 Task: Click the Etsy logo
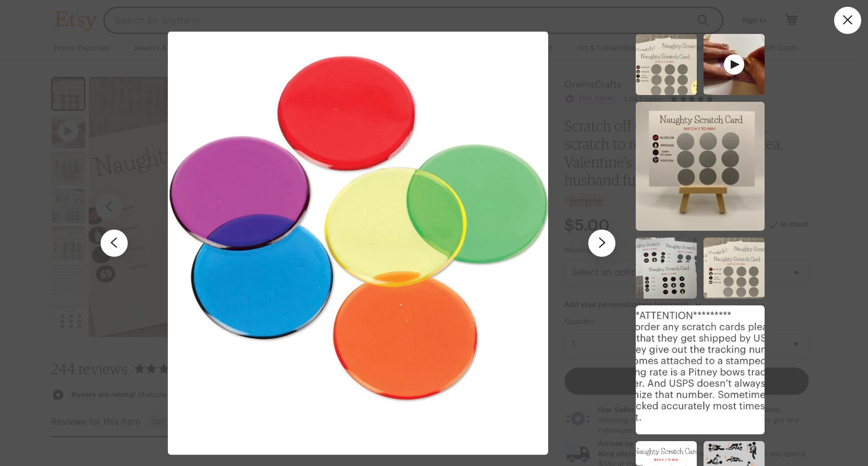(75, 20)
